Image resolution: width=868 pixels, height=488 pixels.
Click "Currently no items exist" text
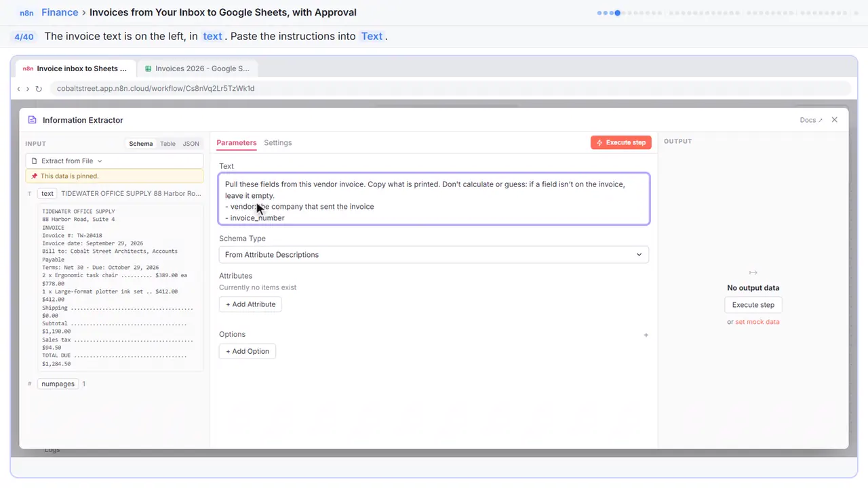coord(258,287)
